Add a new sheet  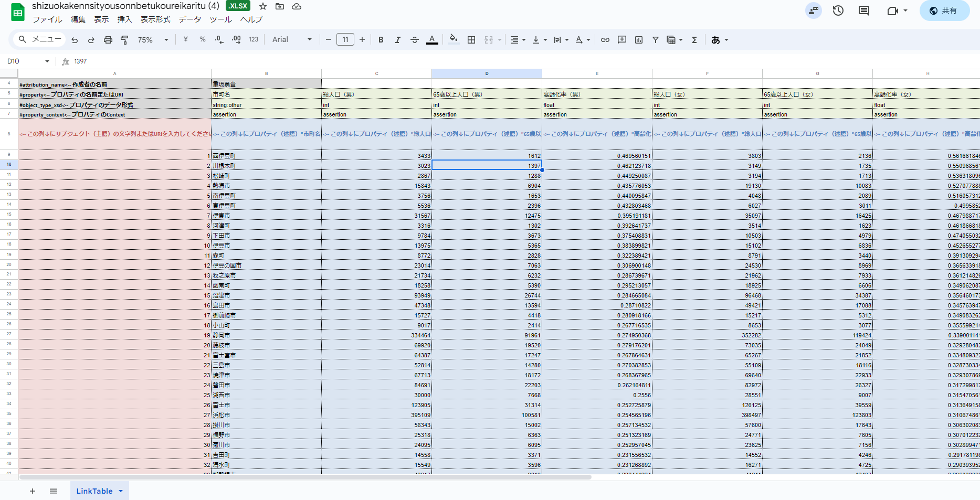pyautogui.click(x=33, y=491)
